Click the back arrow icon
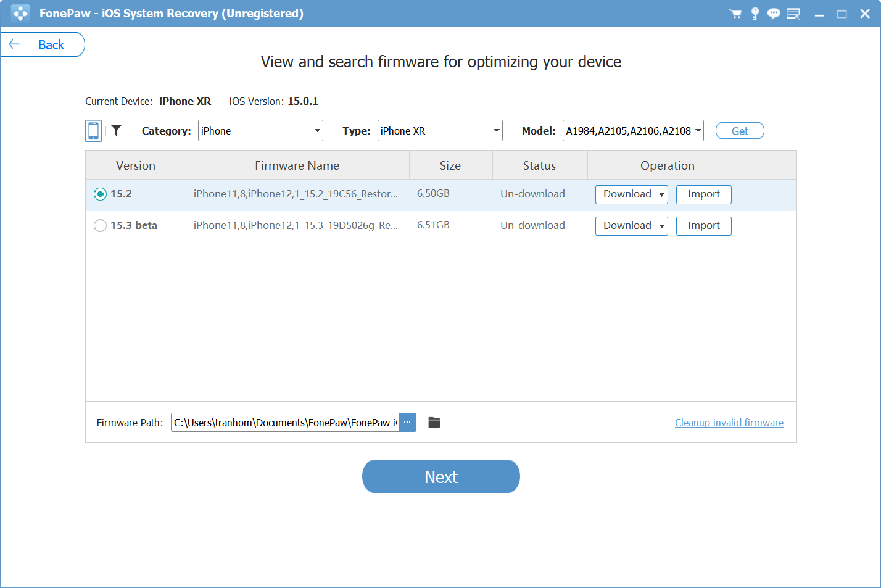This screenshot has height=588, width=881. click(15, 44)
